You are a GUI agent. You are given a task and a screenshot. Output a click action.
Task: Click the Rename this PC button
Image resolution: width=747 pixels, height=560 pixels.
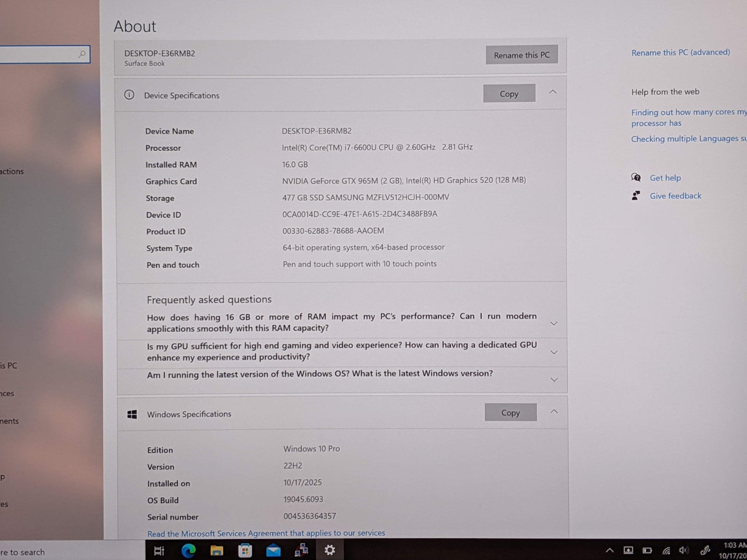[x=521, y=55]
